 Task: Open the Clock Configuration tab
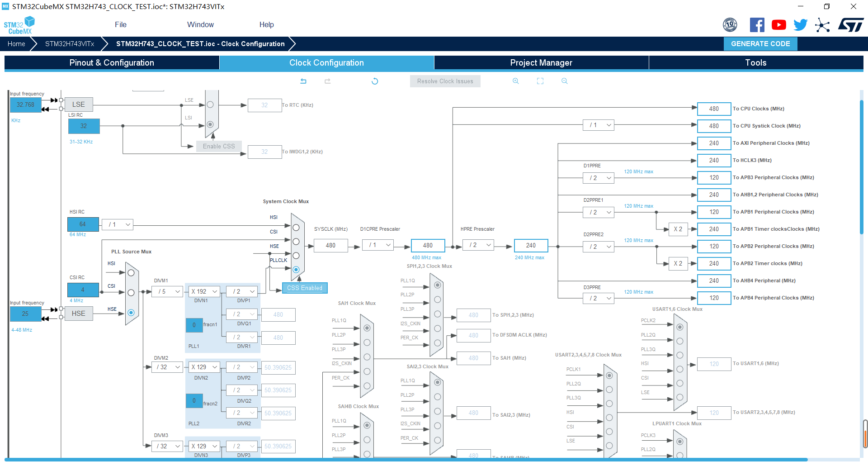pyautogui.click(x=326, y=63)
